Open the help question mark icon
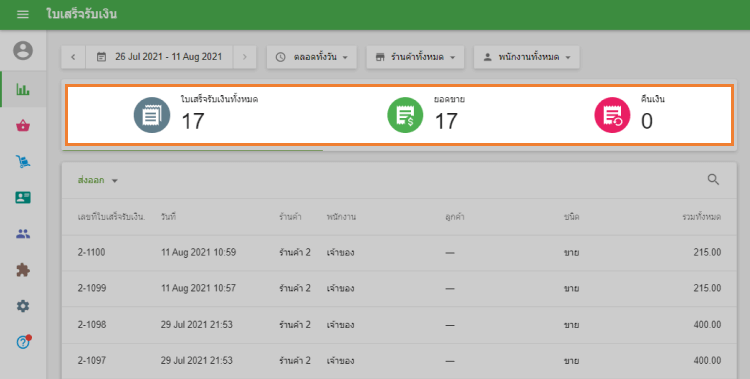 tap(22, 342)
